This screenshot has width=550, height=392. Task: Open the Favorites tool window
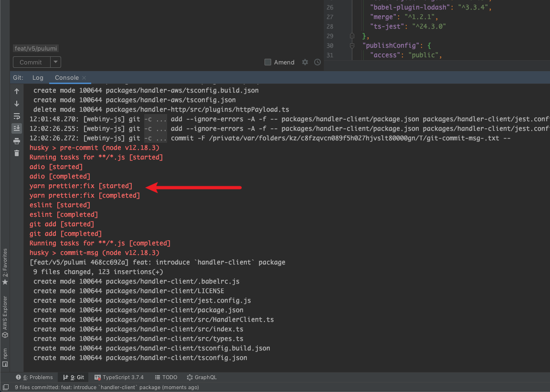tap(5, 267)
